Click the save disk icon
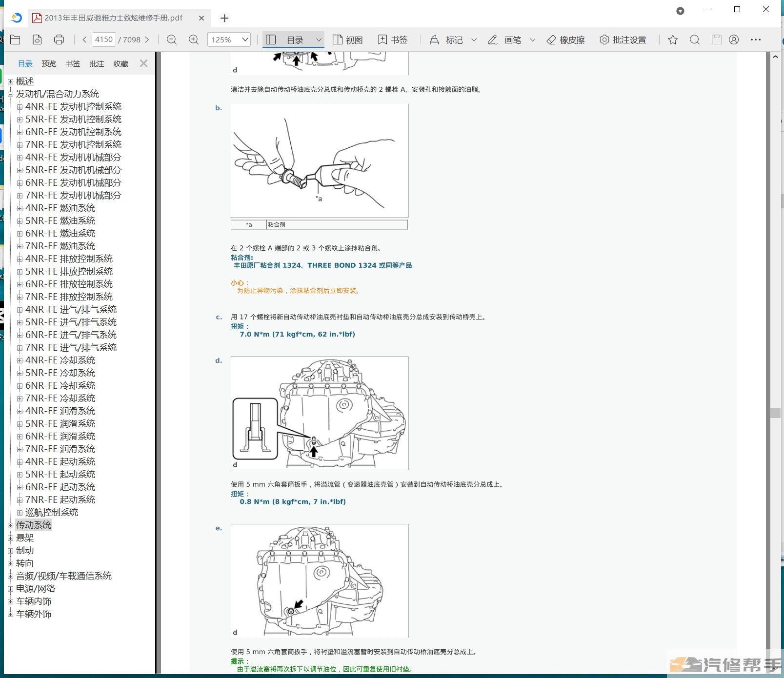This screenshot has height=678, width=784. pyautogui.click(x=716, y=40)
